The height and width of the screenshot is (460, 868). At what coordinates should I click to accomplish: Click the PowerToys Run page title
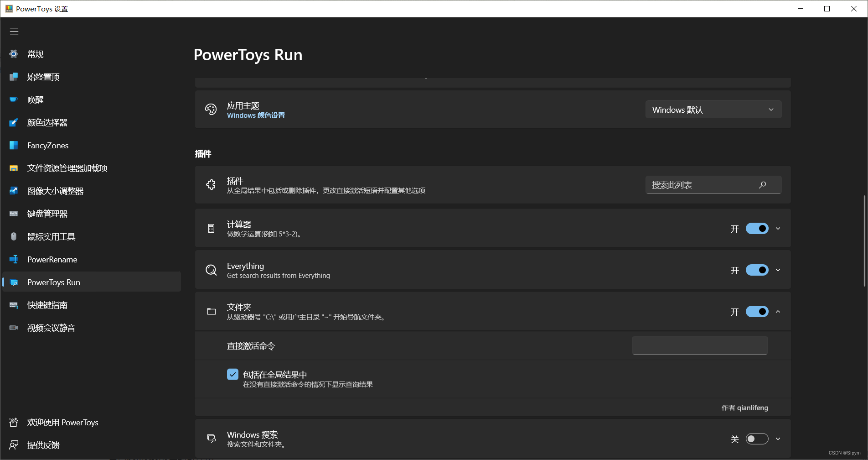(248, 55)
